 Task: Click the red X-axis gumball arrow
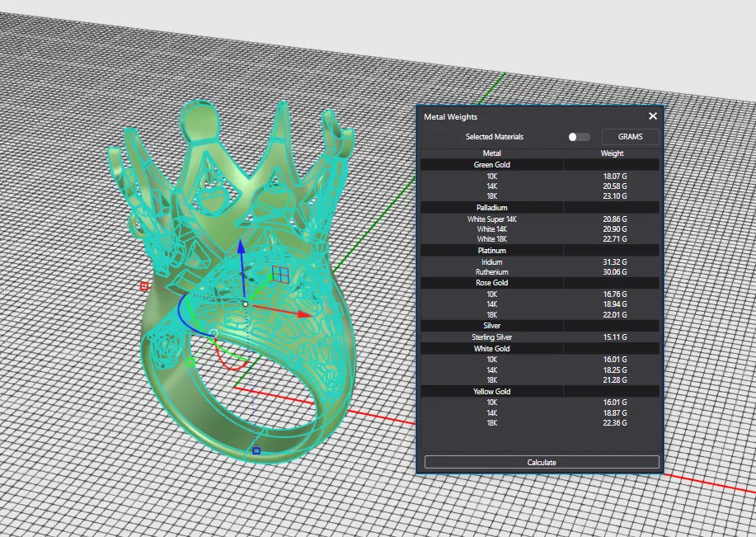tap(303, 314)
